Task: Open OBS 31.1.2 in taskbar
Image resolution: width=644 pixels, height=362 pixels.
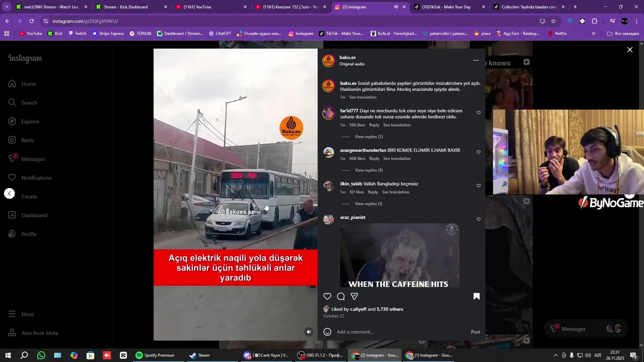Action: click(320, 355)
